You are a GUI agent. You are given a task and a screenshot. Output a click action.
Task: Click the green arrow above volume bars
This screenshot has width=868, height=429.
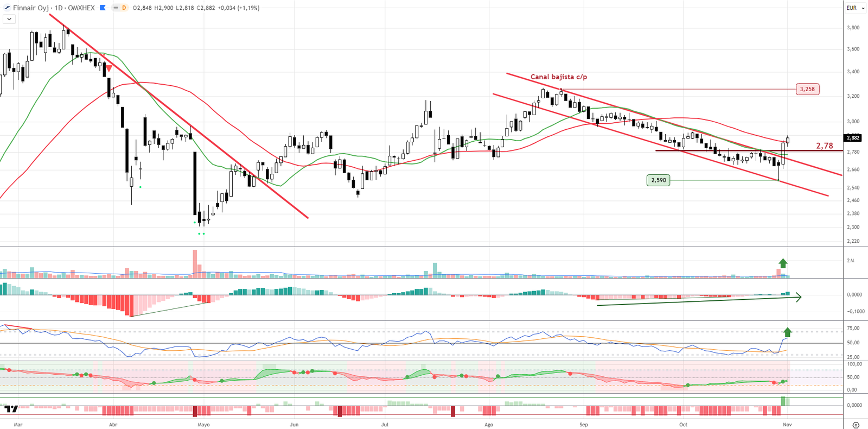(x=783, y=263)
